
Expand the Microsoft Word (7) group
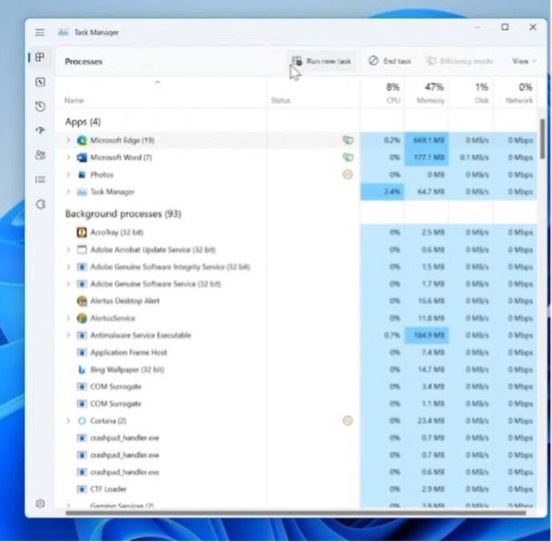68,157
